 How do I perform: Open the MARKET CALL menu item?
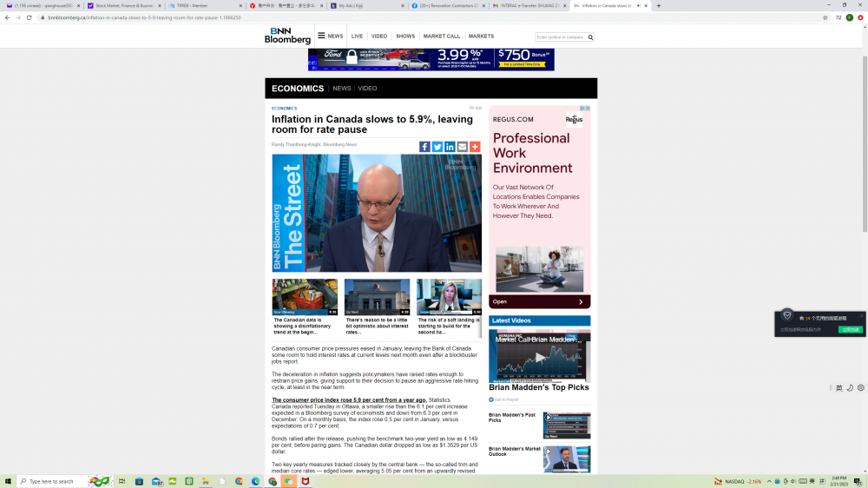coord(441,36)
